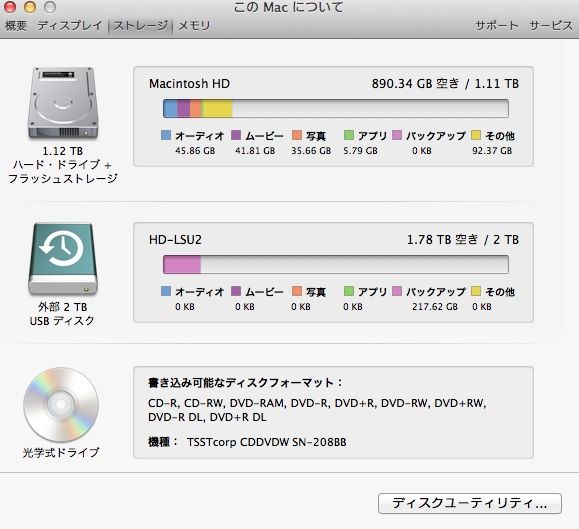Click the pink backup segment in HD-LSU2 bar

(x=182, y=265)
